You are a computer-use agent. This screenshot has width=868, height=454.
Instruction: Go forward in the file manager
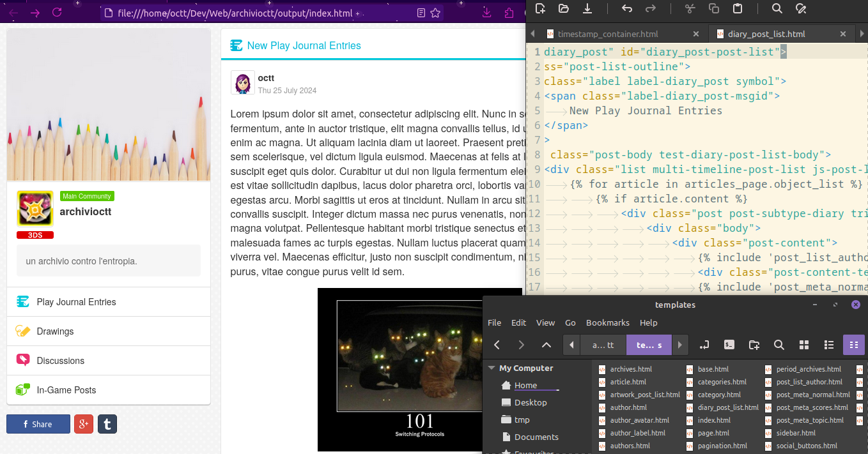522,345
